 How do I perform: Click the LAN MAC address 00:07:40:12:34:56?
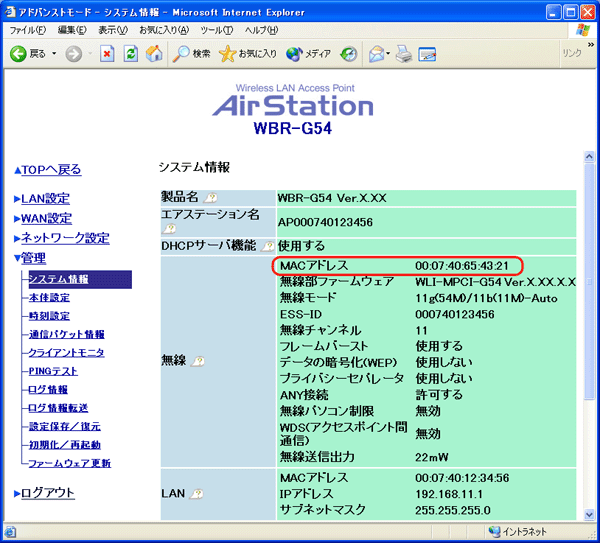(462, 478)
